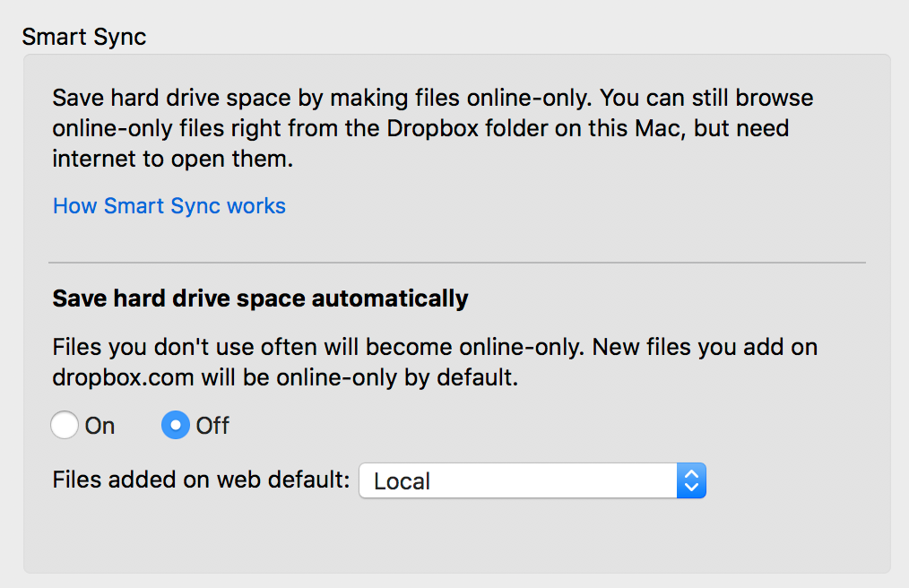This screenshot has height=588, width=909.
Task: Open the How Smart Sync works link
Action: click(x=169, y=206)
